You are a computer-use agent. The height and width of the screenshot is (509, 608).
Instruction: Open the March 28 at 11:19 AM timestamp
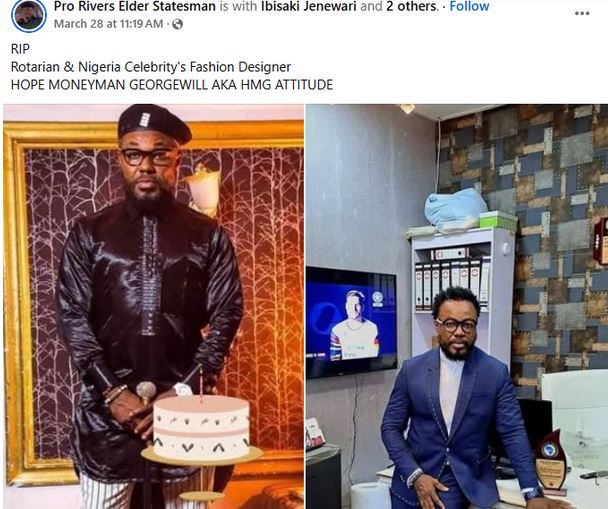click(x=108, y=24)
